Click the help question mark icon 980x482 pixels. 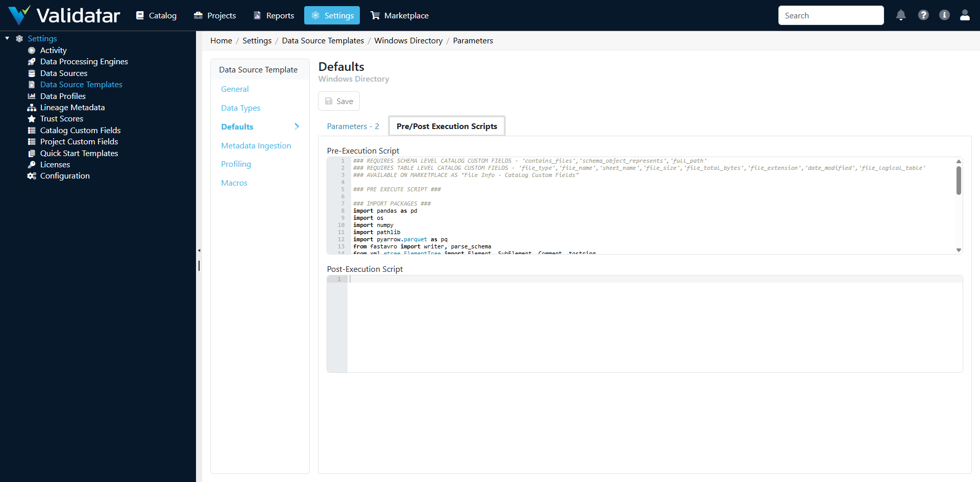pyautogui.click(x=923, y=15)
